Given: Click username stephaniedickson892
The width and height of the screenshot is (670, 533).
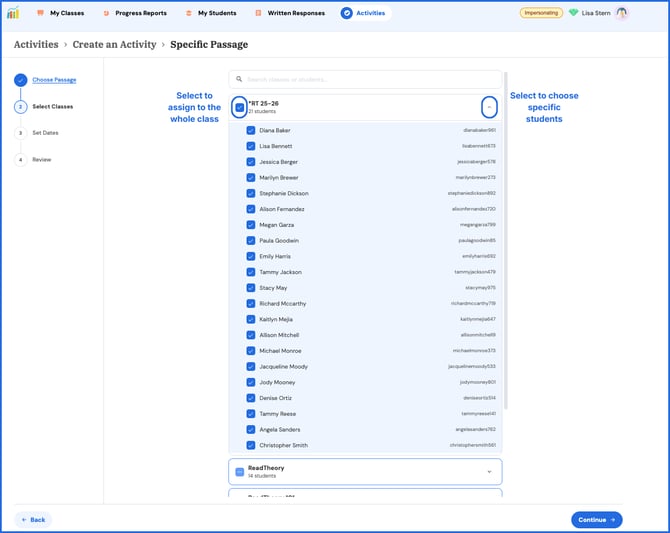Looking at the screenshot, I should 472,193.
